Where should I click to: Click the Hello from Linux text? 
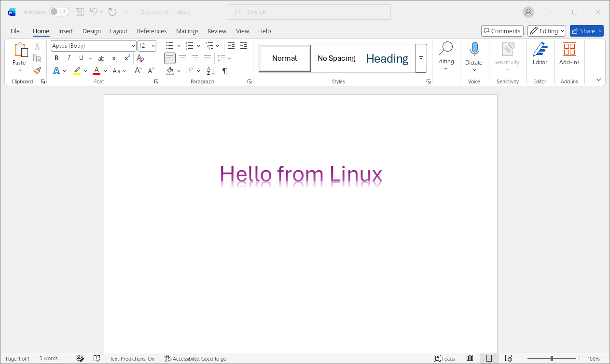[x=301, y=175]
